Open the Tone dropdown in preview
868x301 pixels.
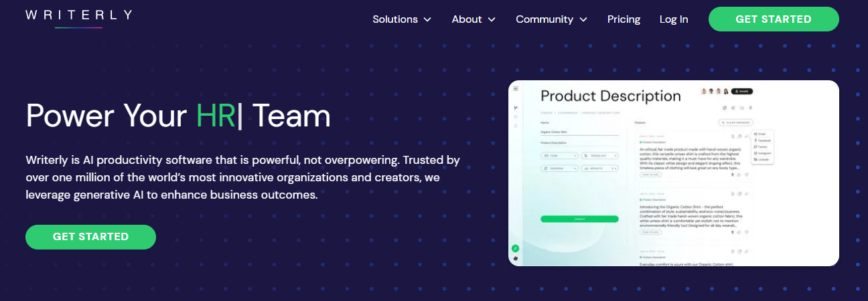559,155
